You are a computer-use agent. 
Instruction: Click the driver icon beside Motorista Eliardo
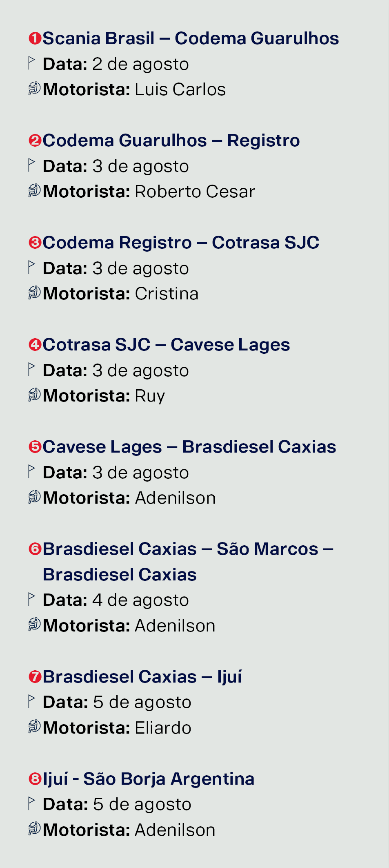tap(35, 727)
